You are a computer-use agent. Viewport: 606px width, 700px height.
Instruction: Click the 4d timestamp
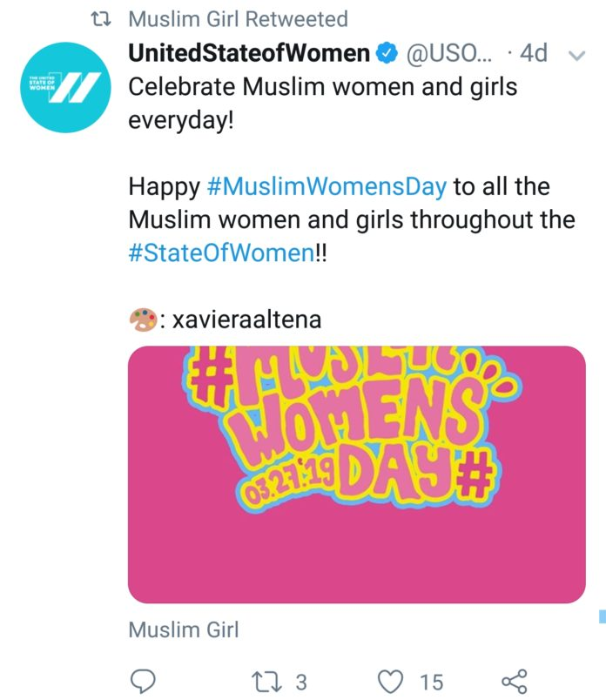click(534, 53)
